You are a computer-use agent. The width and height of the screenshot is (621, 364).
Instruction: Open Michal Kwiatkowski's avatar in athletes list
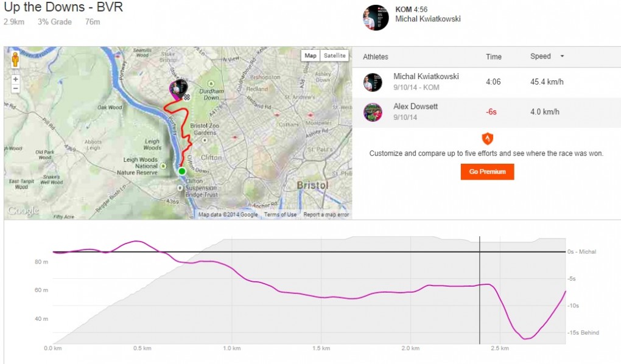(x=373, y=82)
